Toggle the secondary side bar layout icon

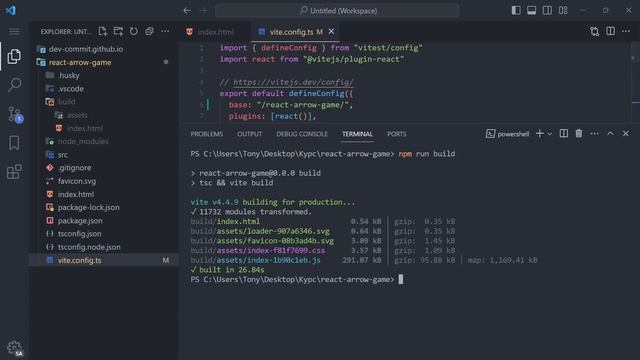click(x=547, y=11)
